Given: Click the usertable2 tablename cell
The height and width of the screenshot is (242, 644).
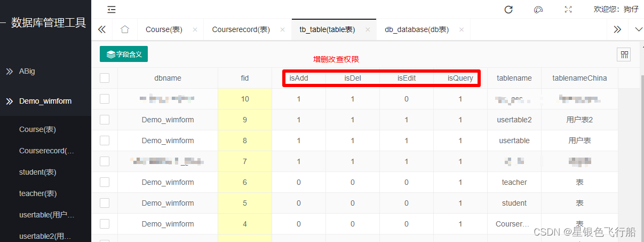Looking at the screenshot, I should click(514, 120).
